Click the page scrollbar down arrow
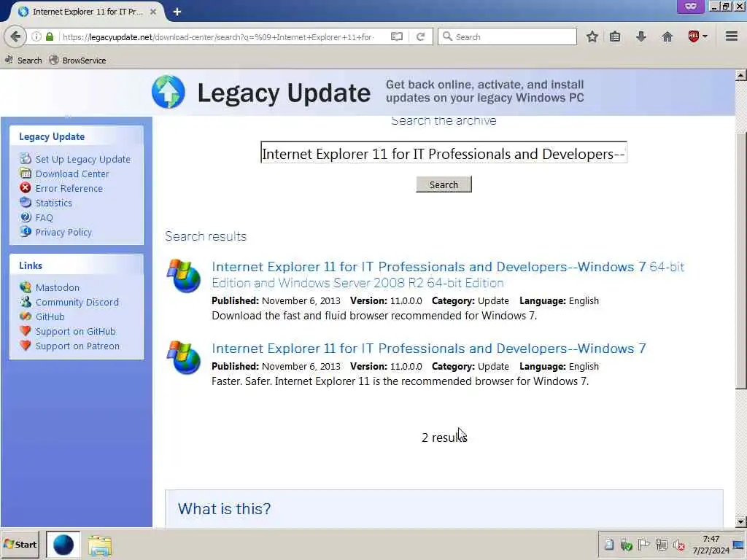The width and height of the screenshot is (747, 560). pos(741,522)
